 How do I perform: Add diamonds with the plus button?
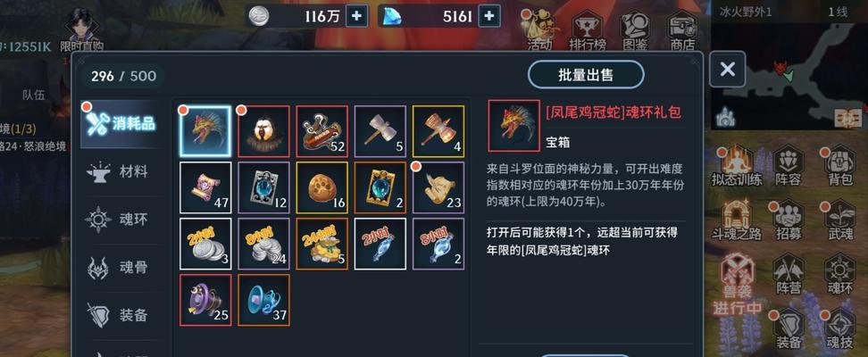488,16
